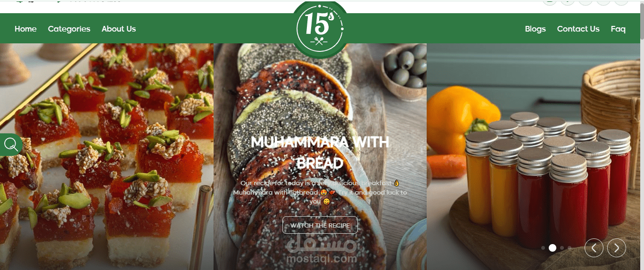
Task: Select the fourth carousel dot
Action: point(570,248)
